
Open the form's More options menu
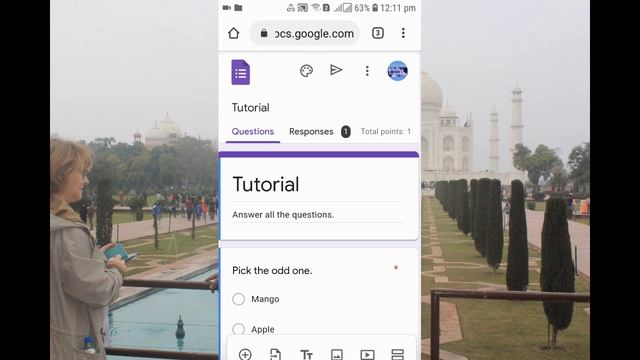coord(367,71)
